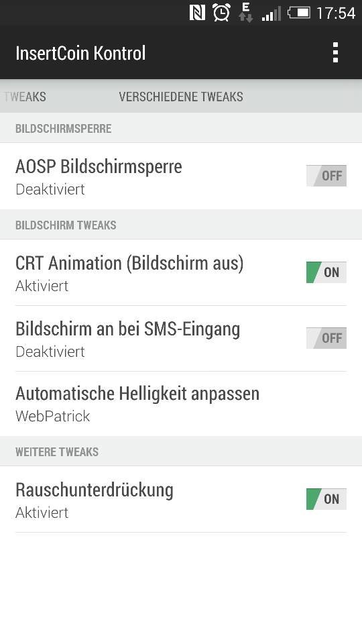Tap the alarm clock status icon

pyautogui.click(x=221, y=13)
